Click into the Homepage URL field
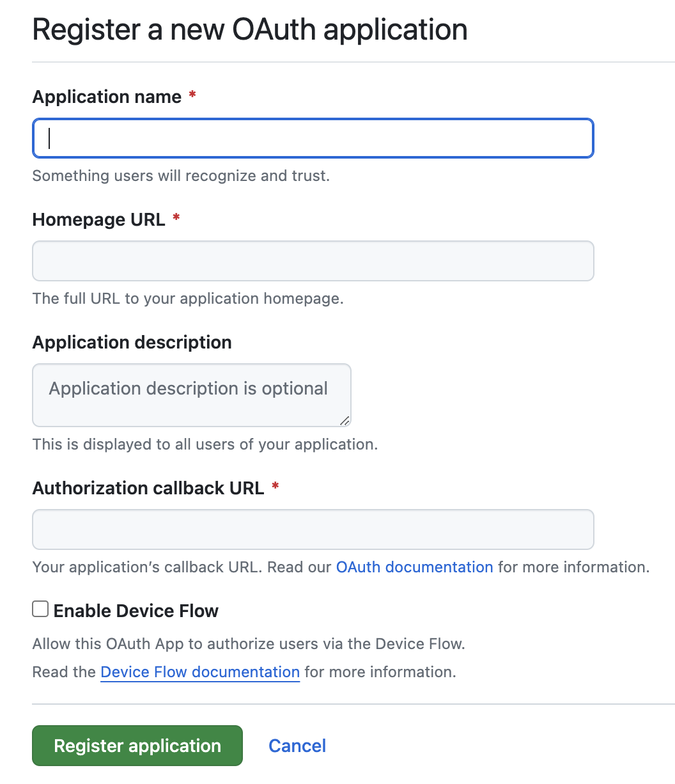Viewport: 675px width, 784px height. pyautogui.click(x=313, y=261)
